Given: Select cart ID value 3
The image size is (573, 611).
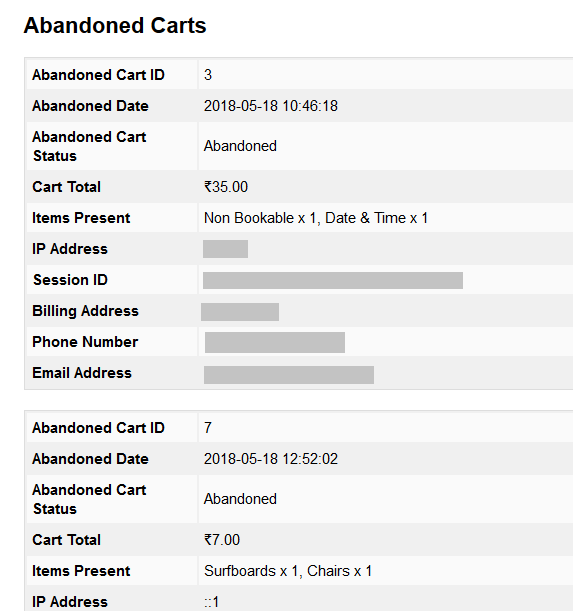Looking at the screenshot, I should (208, 75).
